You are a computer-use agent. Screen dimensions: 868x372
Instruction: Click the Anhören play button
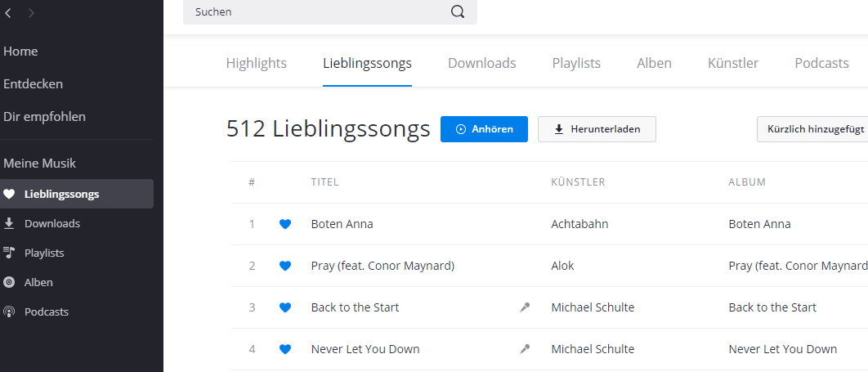(x=485, y=129)
